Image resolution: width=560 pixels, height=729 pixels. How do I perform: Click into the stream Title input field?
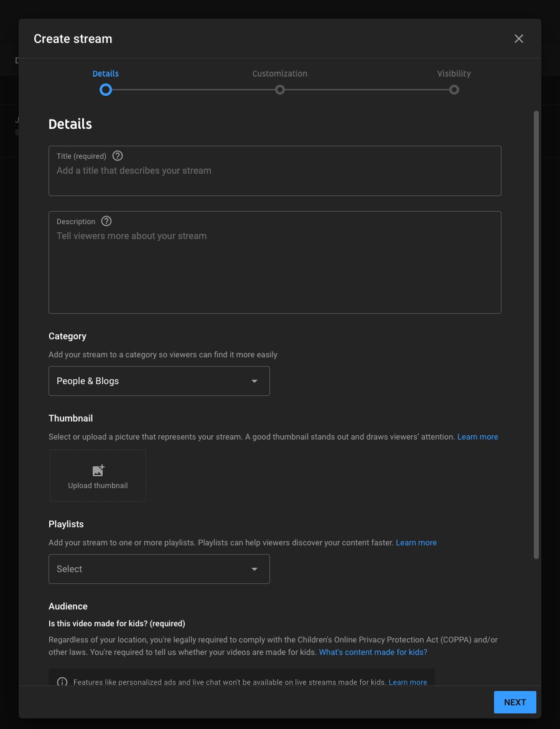coord(274,177)
